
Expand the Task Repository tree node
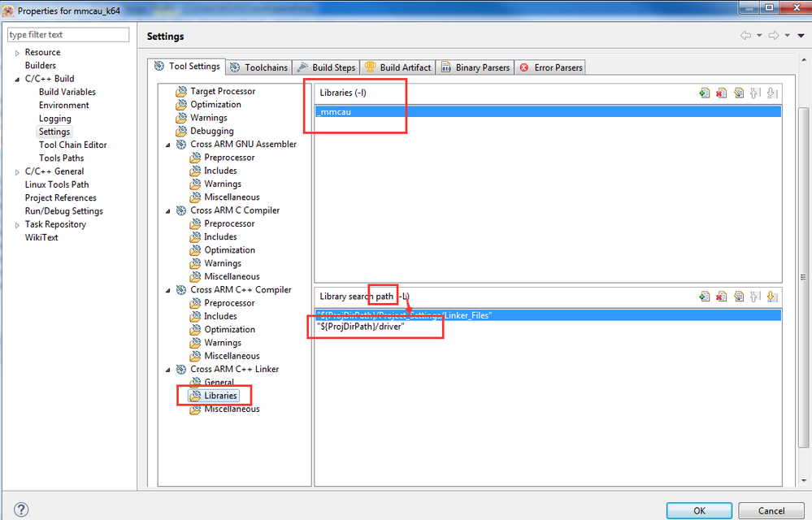click(17, 225)
